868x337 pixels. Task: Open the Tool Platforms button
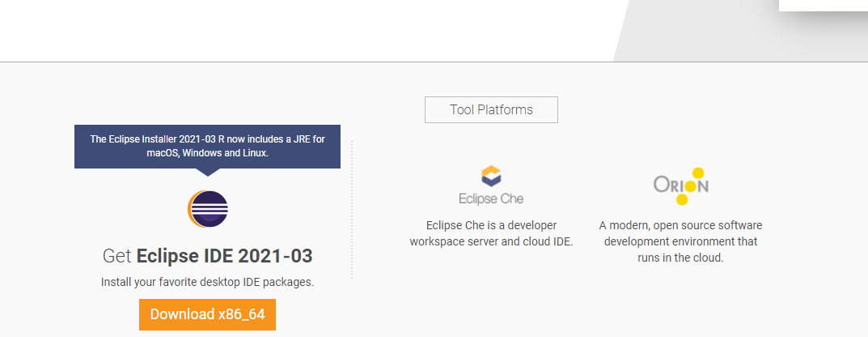pos(491,109)
